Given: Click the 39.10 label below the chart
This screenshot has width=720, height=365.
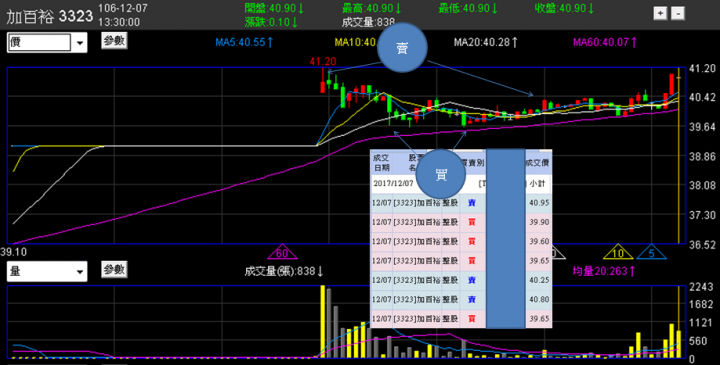Looking at the screenshot, I should [13, 252].
